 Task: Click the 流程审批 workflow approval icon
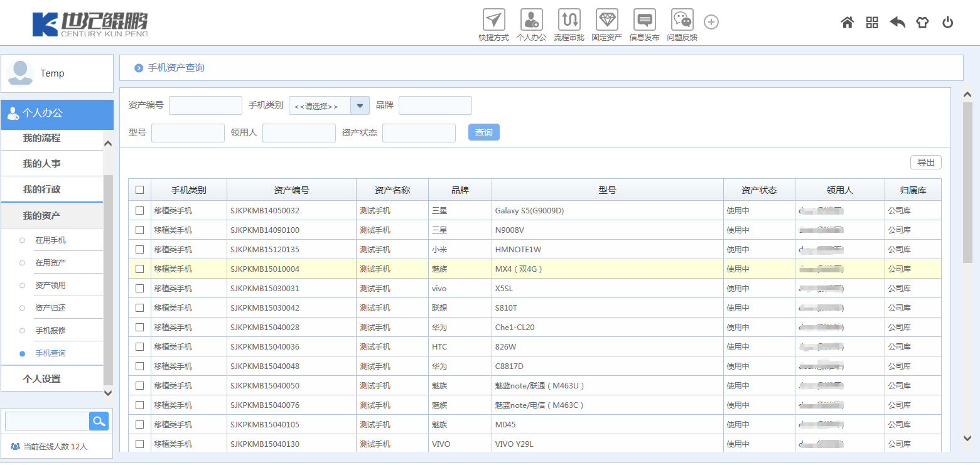[569, 20]
